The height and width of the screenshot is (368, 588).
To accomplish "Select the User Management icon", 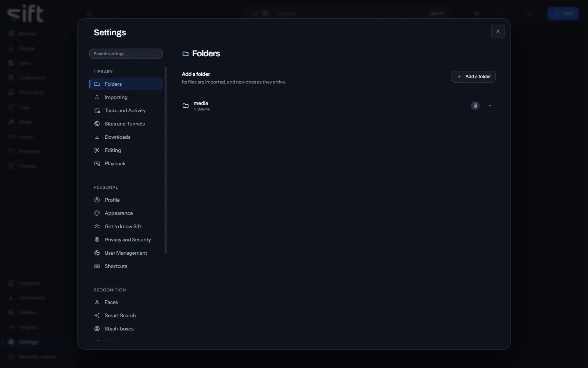I will point(97,253).
